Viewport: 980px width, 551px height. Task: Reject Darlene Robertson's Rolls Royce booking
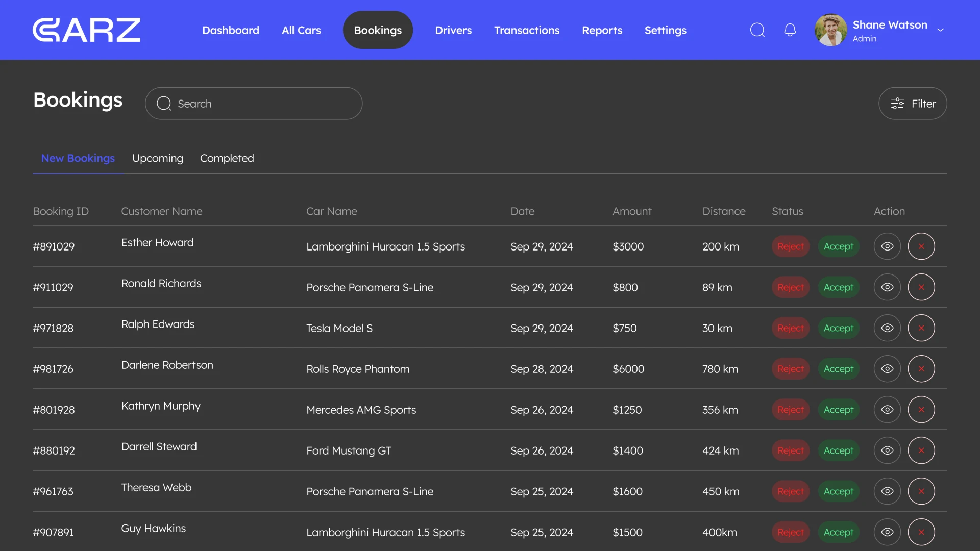[790, 369]
